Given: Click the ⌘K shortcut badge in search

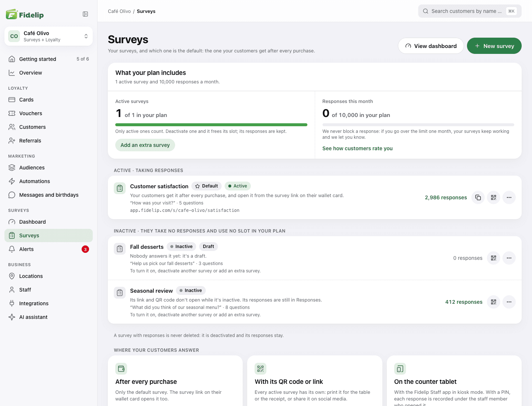Looking at the screenshot, I should point(511,11).
